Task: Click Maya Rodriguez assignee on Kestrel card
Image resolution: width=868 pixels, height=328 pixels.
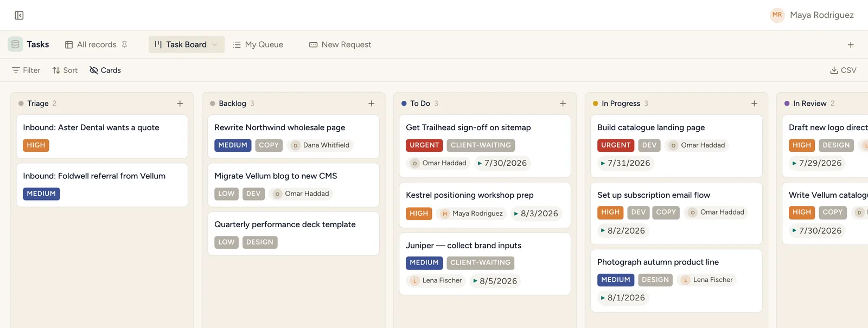Action: click(471, 214)
